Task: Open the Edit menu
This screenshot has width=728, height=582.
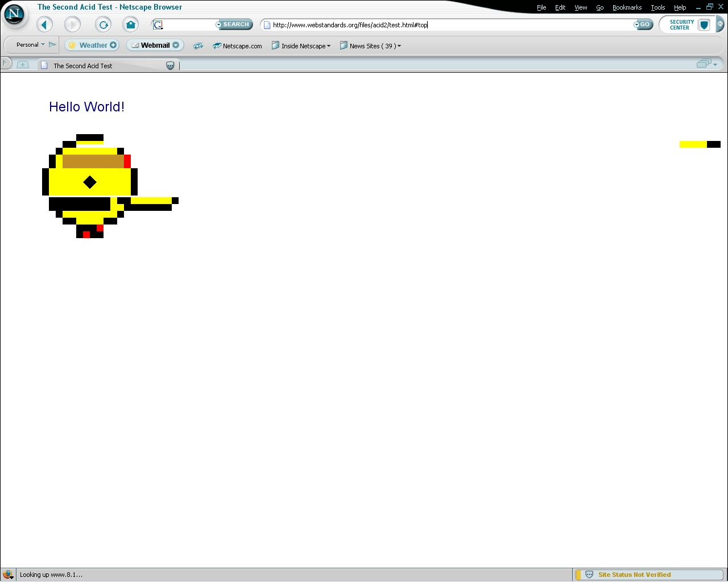Action: (560, 7)
